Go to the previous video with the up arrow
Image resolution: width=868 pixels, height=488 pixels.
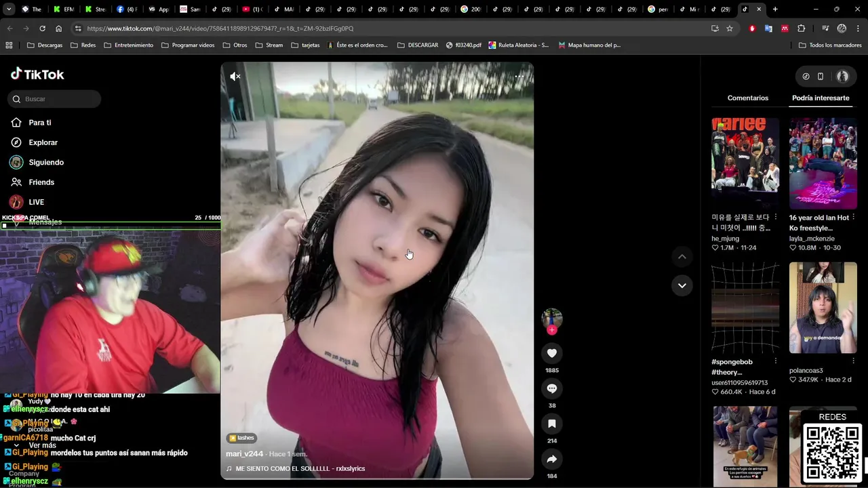point(682,256)
